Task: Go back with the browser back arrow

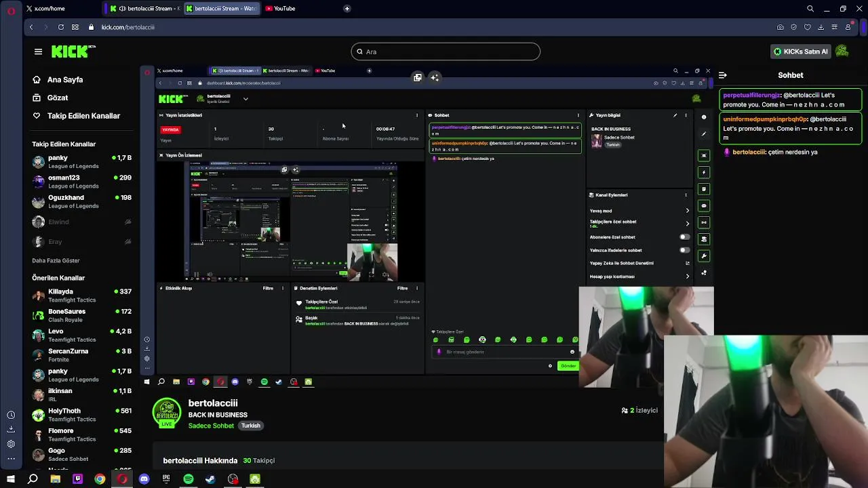Action: point(31,27)
